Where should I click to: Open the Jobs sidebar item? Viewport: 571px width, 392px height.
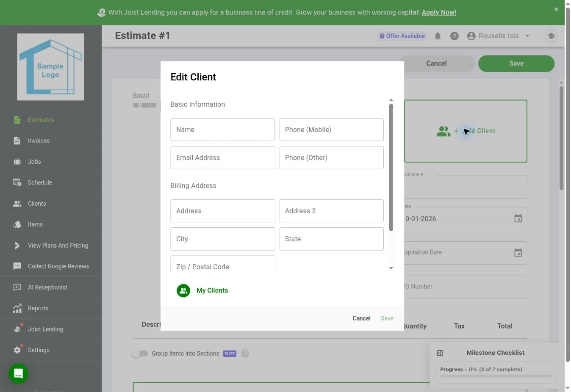click(51, 162)
